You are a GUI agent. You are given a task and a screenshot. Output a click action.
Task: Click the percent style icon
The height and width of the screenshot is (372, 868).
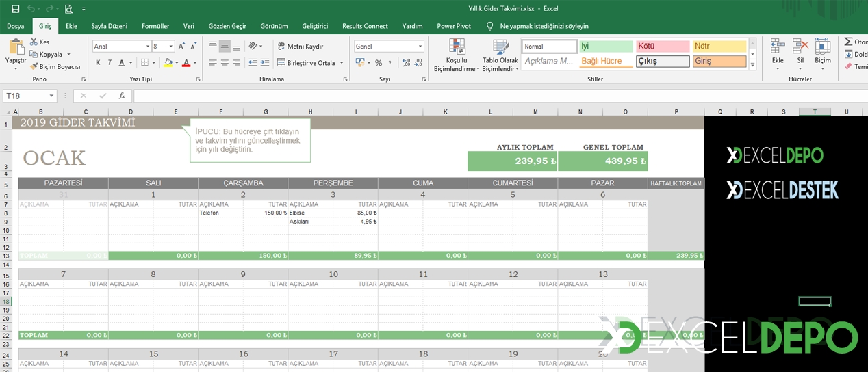(x=379, y=63)
